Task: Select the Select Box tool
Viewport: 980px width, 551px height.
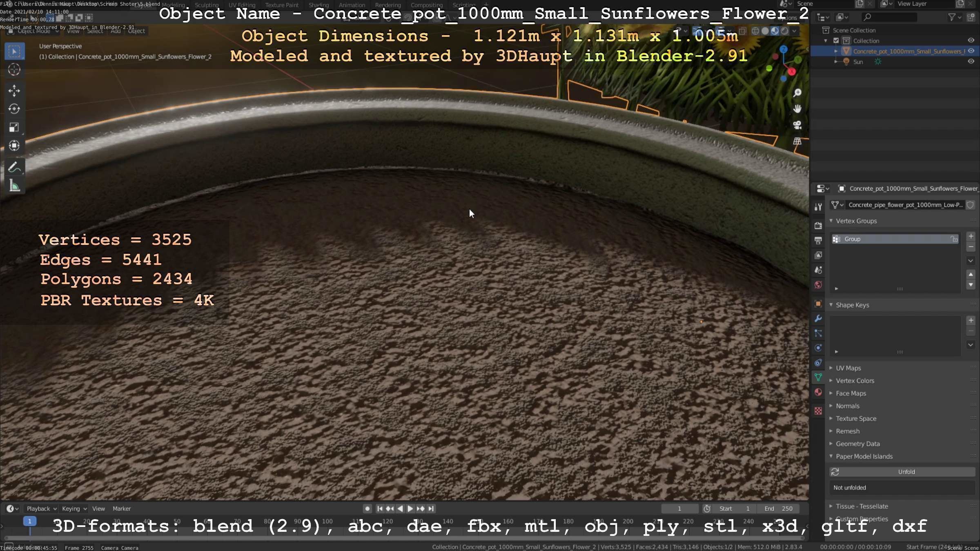Action: pyautogui.click(x=14, y=51)
